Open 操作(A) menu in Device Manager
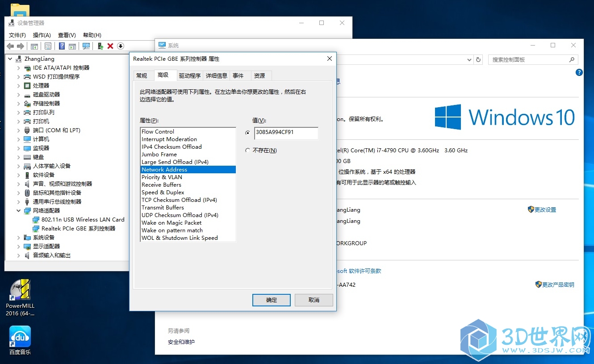 pyautogui.click(x=42, y=35)
